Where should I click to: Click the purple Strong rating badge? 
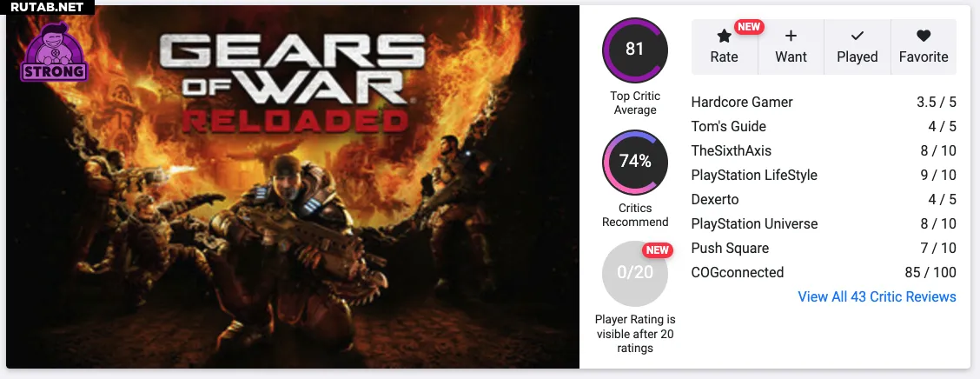[54, 52]
